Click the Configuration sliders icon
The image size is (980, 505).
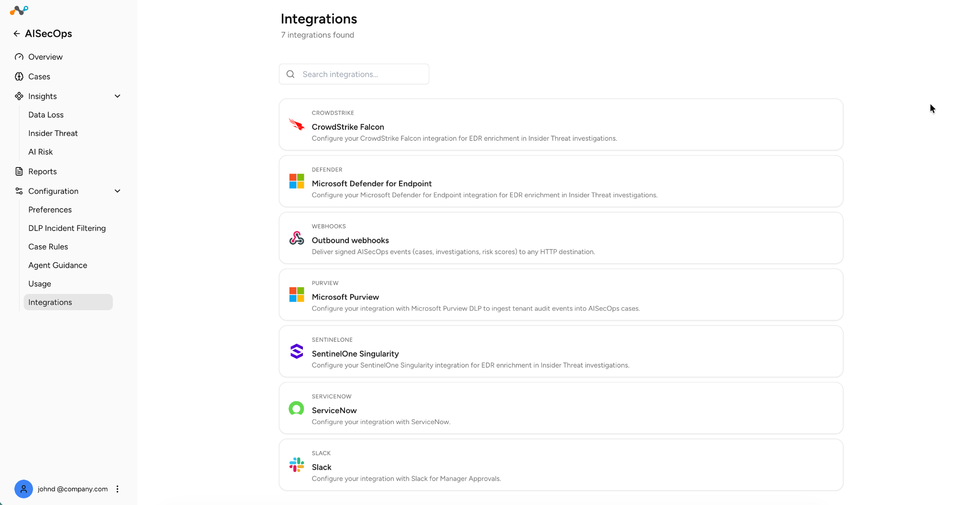pos(19,191)
